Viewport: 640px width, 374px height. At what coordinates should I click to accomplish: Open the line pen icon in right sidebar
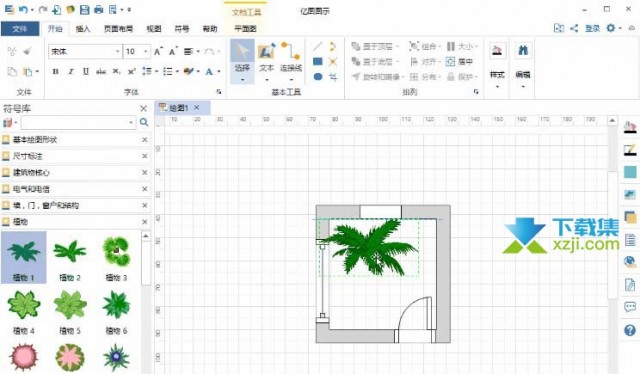tap(630, 149)
